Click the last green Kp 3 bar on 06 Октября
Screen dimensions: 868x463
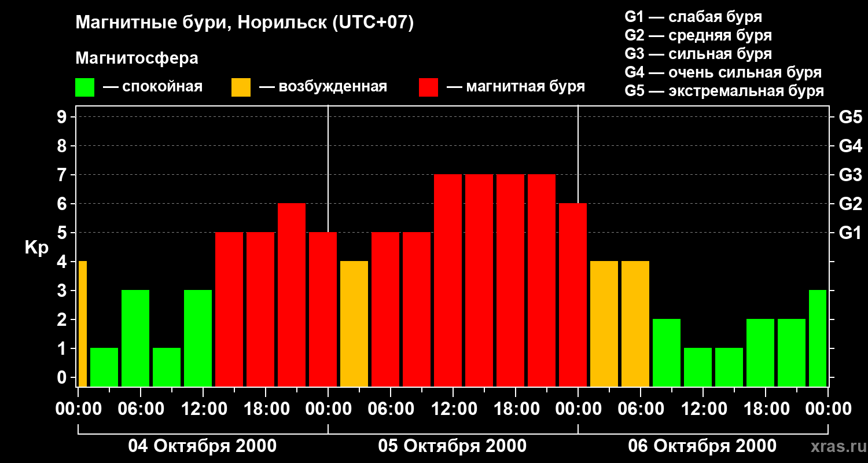pyautogui.click(x=818, y=338)
